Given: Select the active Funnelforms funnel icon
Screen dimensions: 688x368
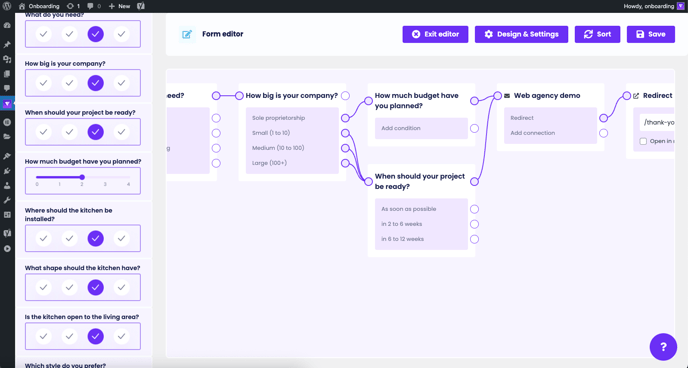Looking at the screenshot, I should click(7, 104).
